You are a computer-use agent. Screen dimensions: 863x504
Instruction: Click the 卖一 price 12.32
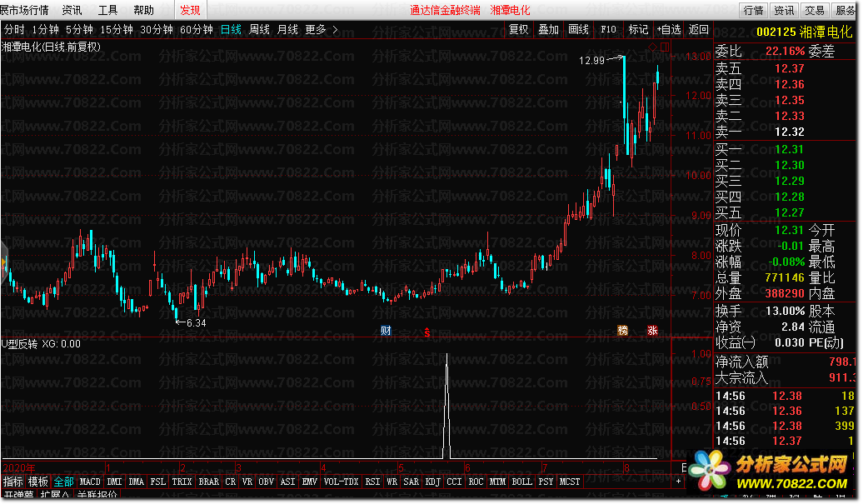click(x=789, y=132)
